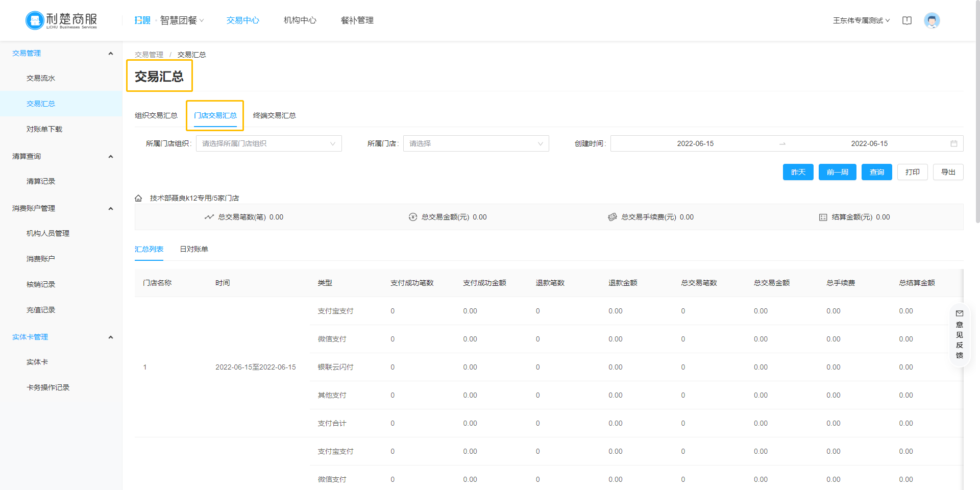Viewport: 980px width, 490px height.
Task: Click the 银联云闪付 row type cell
Action: coord(335,367)
